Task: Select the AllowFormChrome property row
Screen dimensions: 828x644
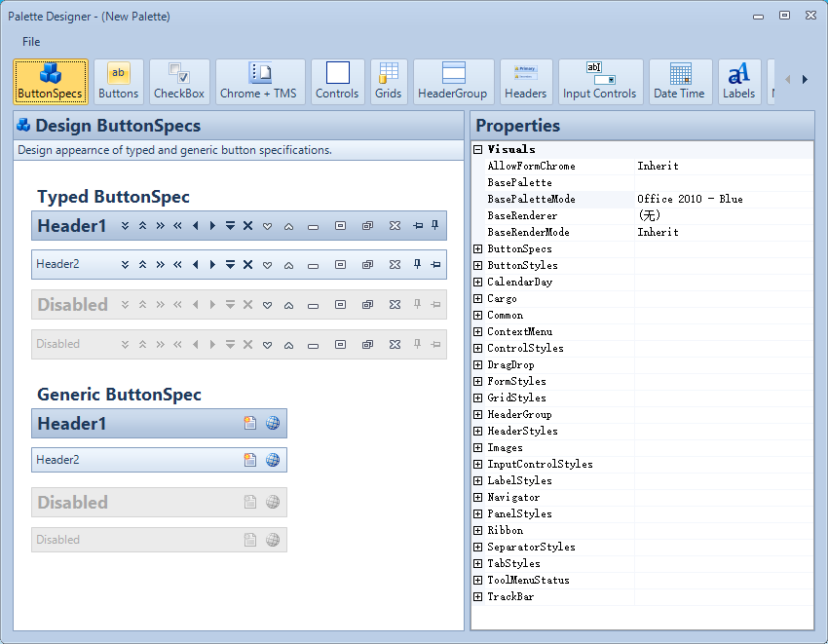Action: (642, 166)
